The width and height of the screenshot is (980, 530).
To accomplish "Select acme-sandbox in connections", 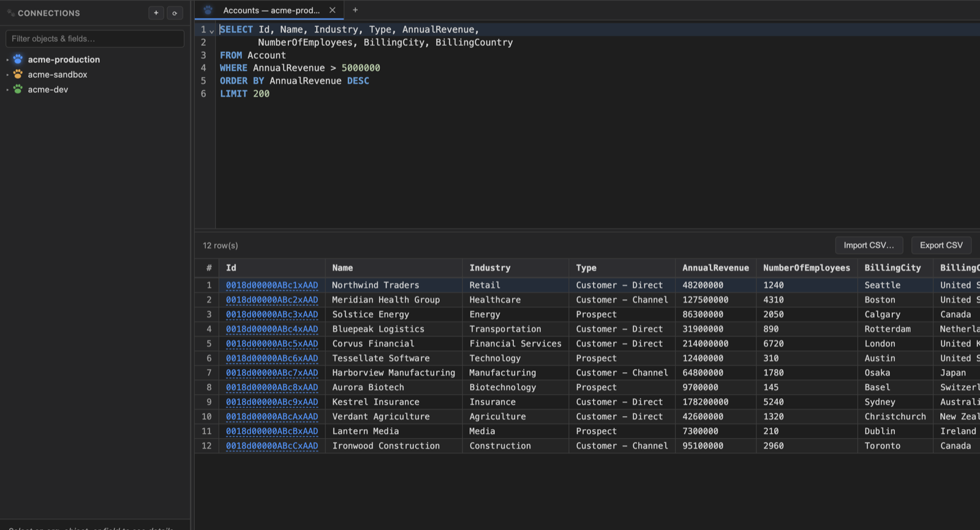I will 58,75.
